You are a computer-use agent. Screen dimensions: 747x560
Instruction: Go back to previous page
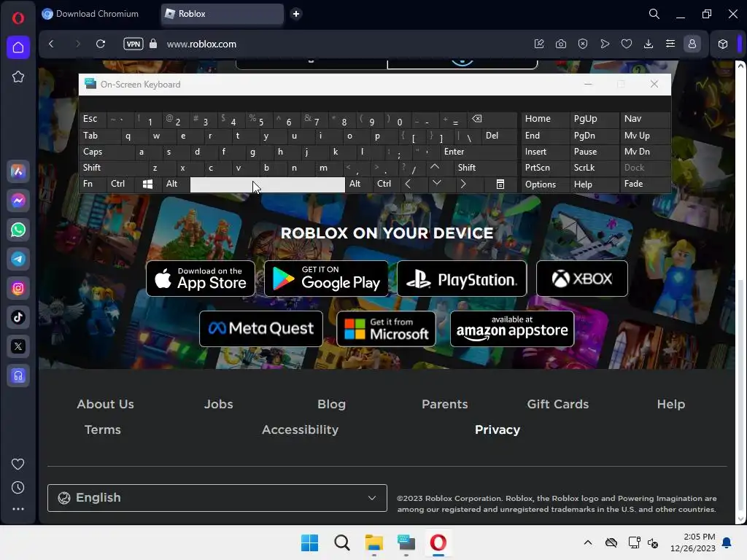(x=52, y=44)
